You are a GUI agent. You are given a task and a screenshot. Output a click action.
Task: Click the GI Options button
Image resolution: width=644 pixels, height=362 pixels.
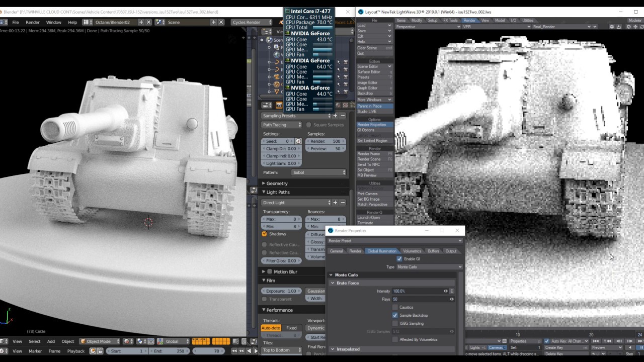[374, 130]
